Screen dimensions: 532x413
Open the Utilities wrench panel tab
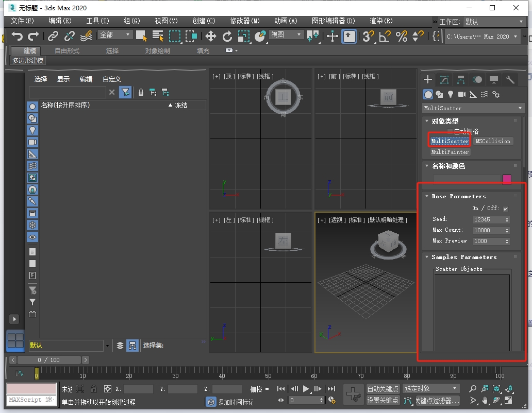tap(510, 80)
